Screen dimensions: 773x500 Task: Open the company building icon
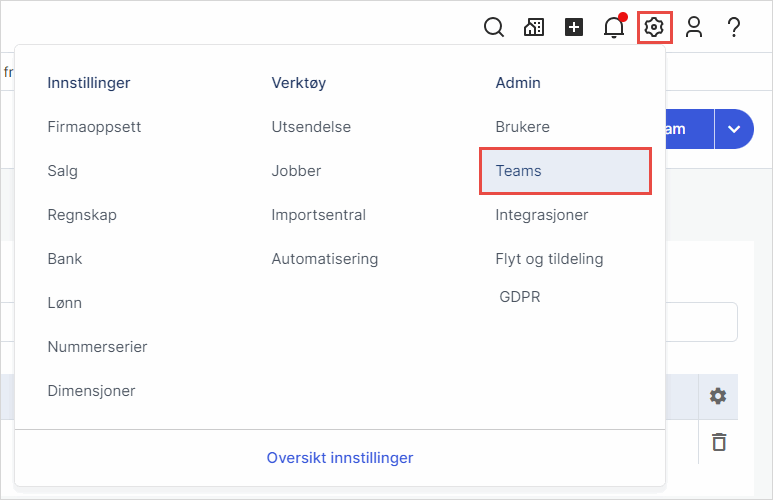coord(534,28)
